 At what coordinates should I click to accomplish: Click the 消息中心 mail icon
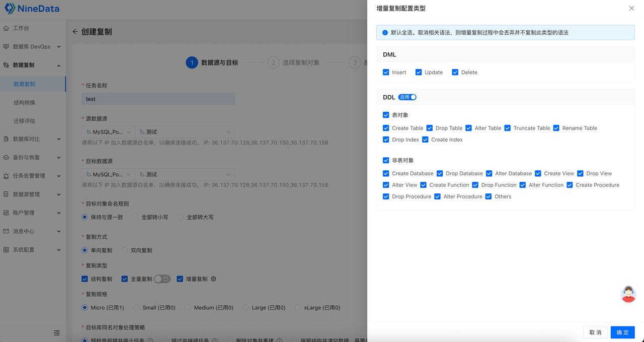tap(6, 231)
